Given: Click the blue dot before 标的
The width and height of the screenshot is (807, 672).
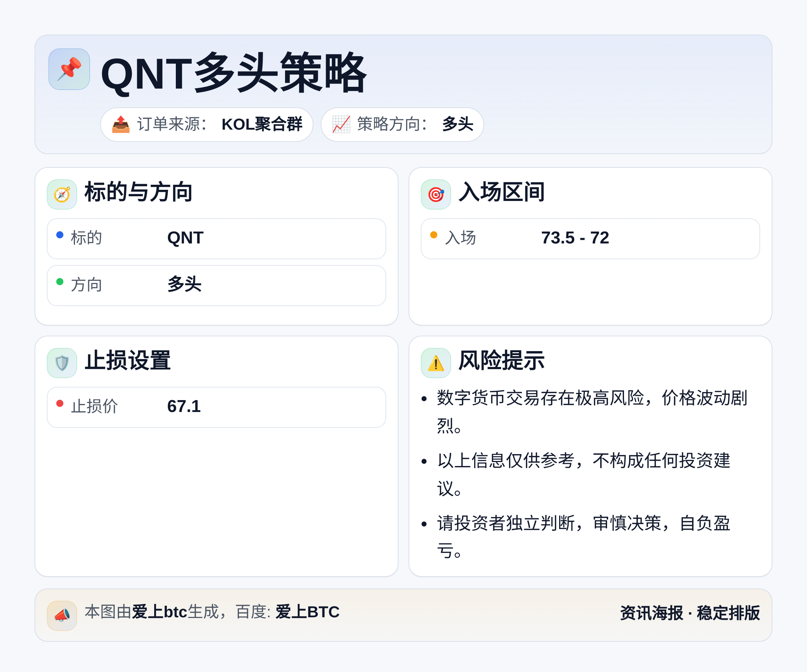Looking at the screenshot, I should [x=60, y=235].
